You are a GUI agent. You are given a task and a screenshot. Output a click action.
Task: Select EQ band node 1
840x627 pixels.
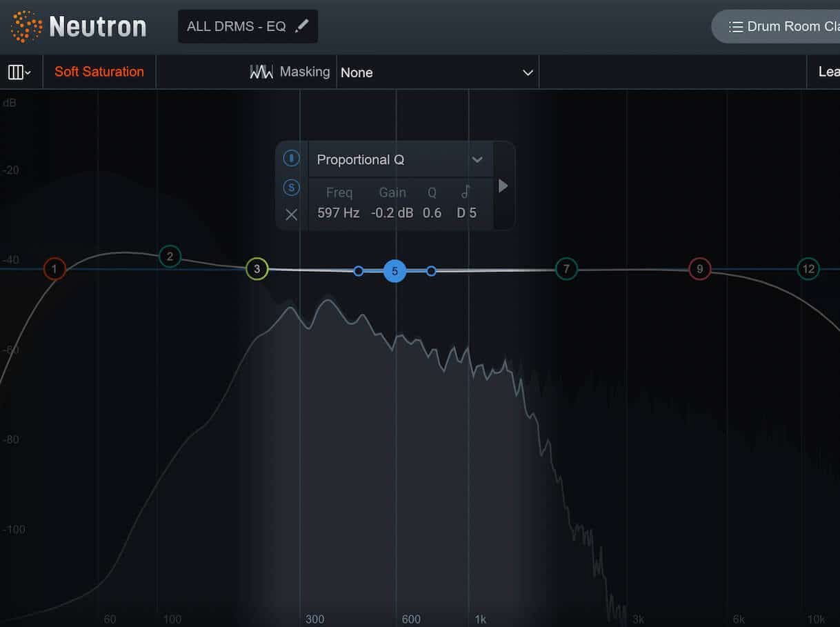pos(54,269)
